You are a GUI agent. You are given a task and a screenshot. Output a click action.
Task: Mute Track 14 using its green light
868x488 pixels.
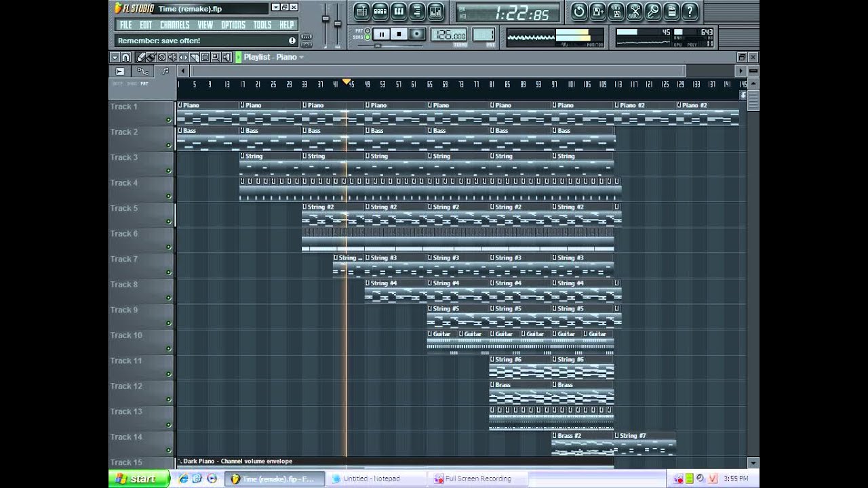168,450
